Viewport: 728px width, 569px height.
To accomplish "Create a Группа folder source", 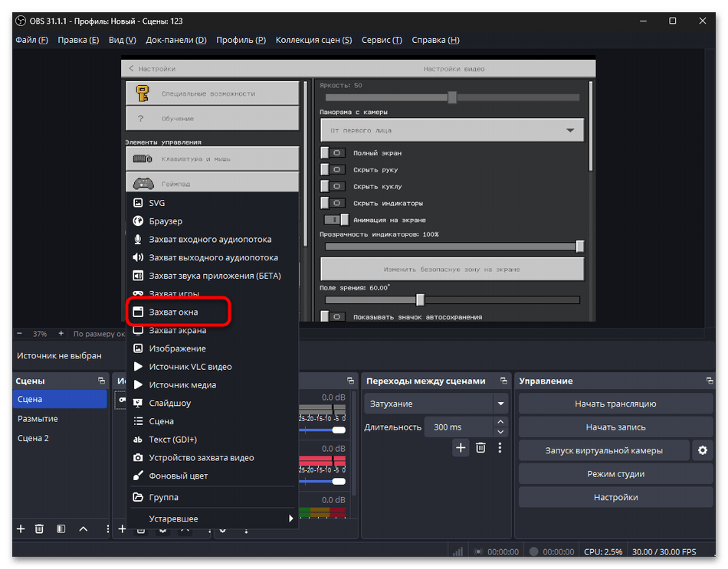I will 212,497.
